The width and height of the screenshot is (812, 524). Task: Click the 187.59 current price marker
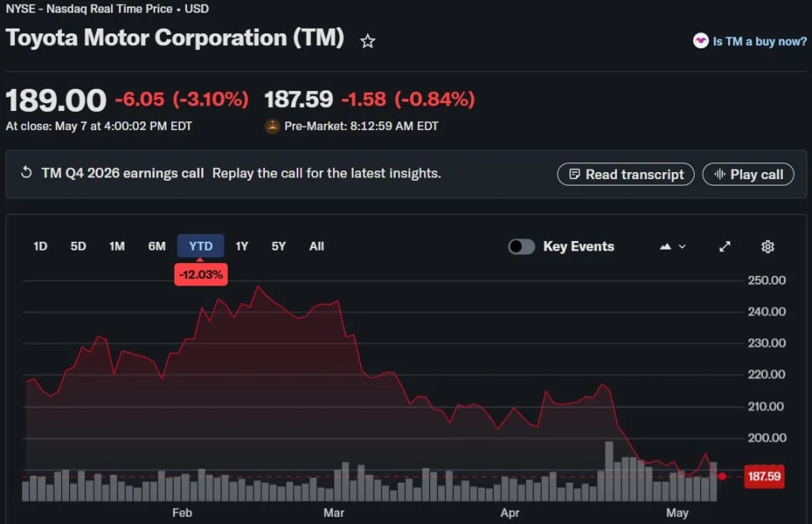764,476
